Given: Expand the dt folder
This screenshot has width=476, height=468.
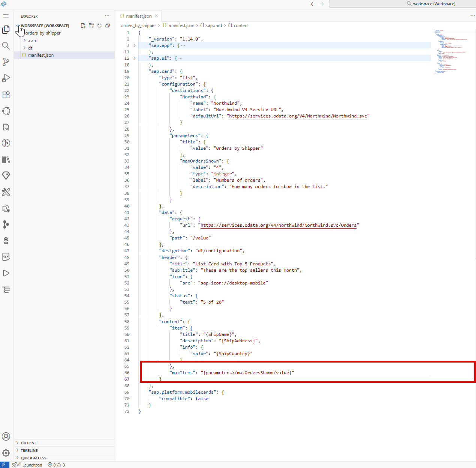Looking at the screenshot, I should [x=25, y=48].
